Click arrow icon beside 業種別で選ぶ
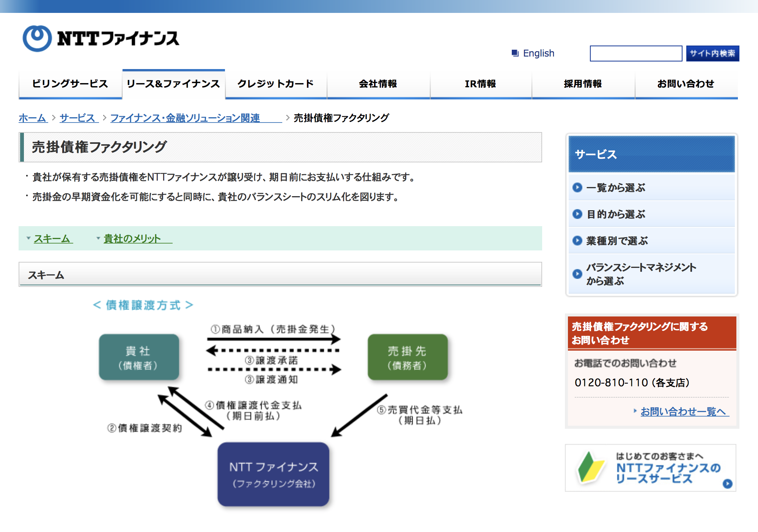The image size is (758, 532). click(x=577, y=241)
